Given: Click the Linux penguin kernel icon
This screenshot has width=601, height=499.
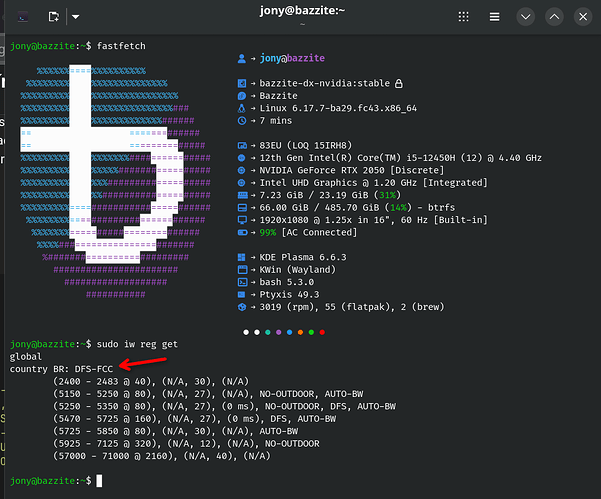Looking at the screenshot, I should pos(242,109).
